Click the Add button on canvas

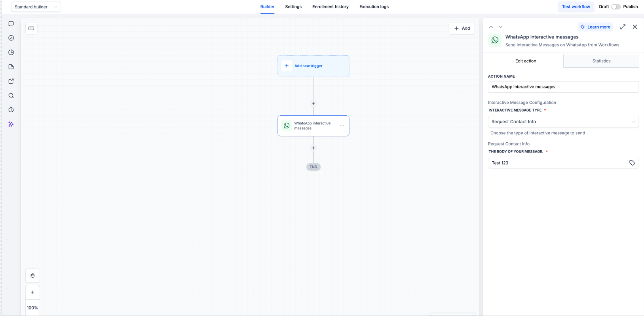(462, 28)
